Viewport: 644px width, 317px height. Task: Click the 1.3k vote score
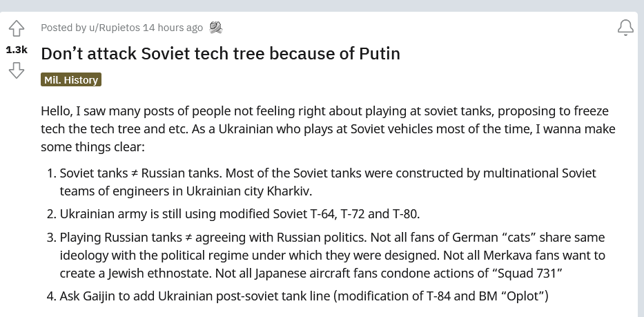pos(17,50)
